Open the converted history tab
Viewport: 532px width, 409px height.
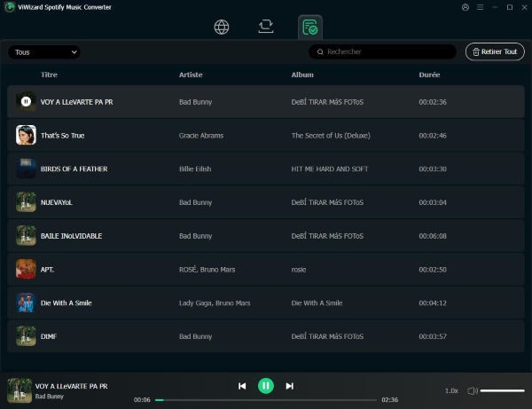pyautogui.click(x=309, y=28)
